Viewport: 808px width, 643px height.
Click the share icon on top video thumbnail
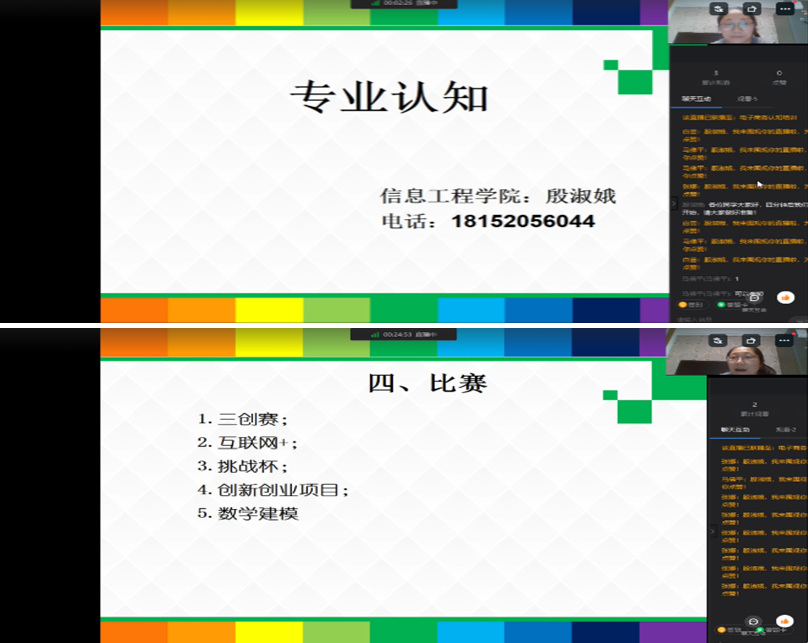click(x=751, y=8)
